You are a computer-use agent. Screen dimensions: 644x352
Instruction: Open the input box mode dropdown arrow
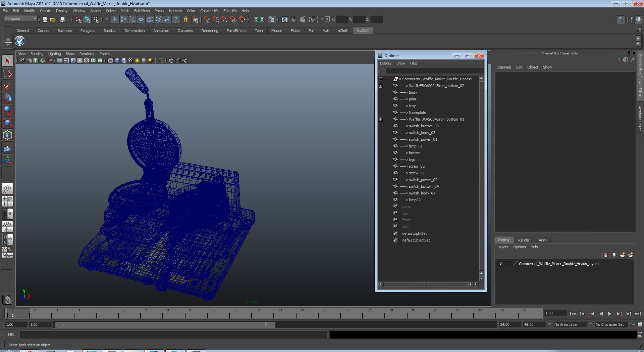(322, 19)
